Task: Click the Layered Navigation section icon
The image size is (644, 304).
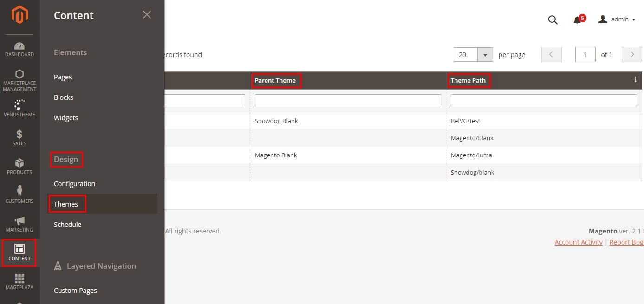Action: click(x=58, y=266)
